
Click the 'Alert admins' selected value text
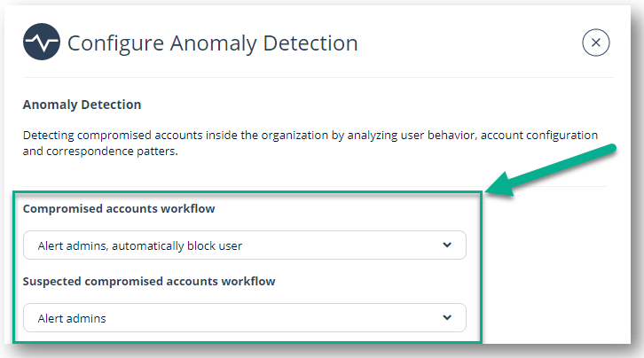(x=72, y=318)
